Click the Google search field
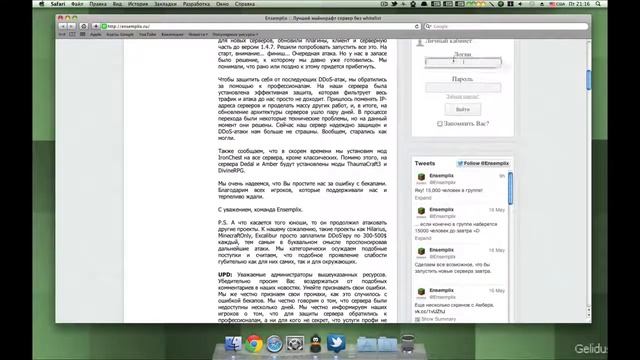The width and height of the screenshot is (640, 360). 507,26
